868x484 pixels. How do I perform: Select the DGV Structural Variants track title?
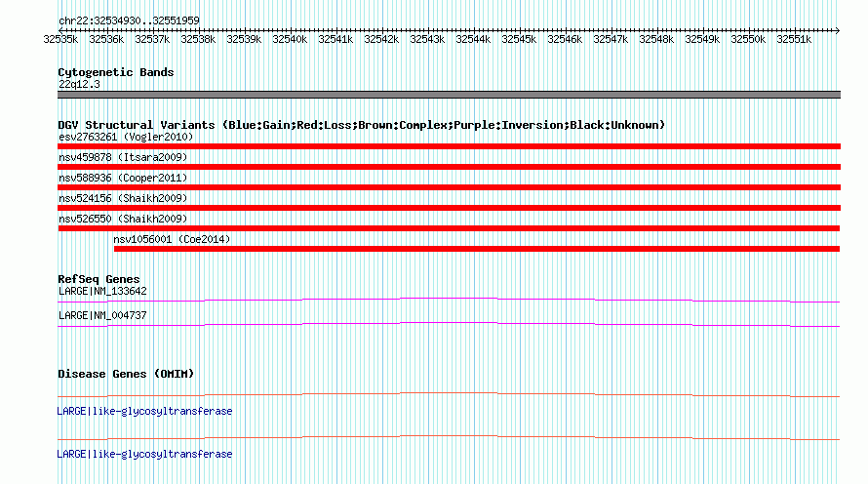pyautogui.click(x=362, y=125)
